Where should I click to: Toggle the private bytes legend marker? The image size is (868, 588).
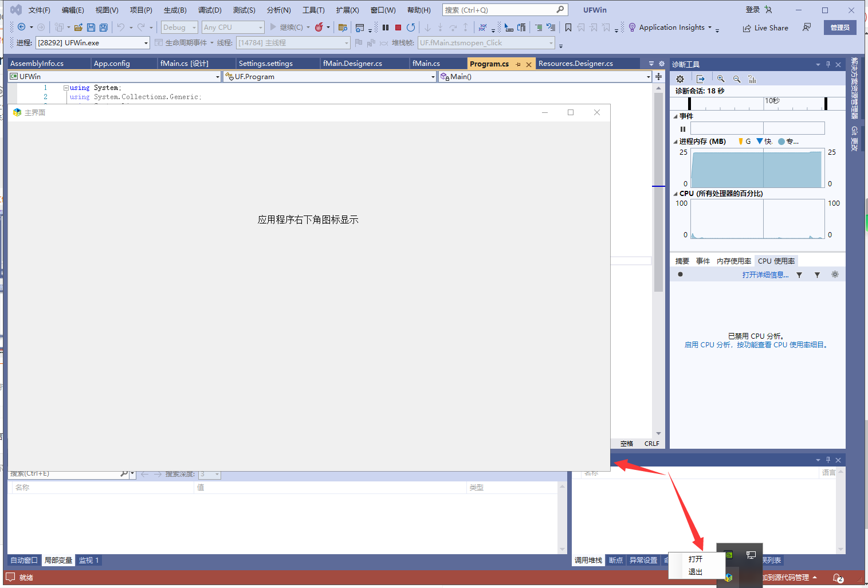[x=781, y=142]
